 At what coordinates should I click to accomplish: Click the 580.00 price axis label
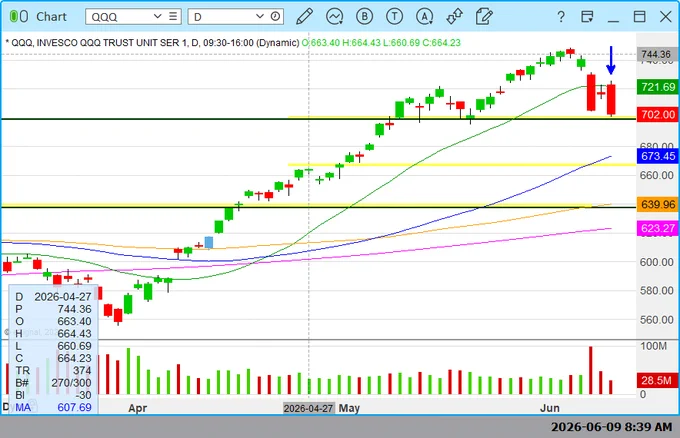(x=657, y=291)
